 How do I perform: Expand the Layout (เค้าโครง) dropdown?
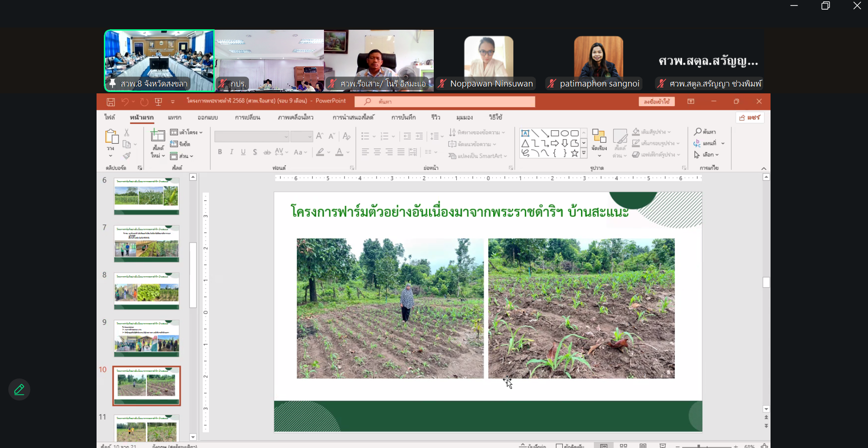[x=186, y=132]
